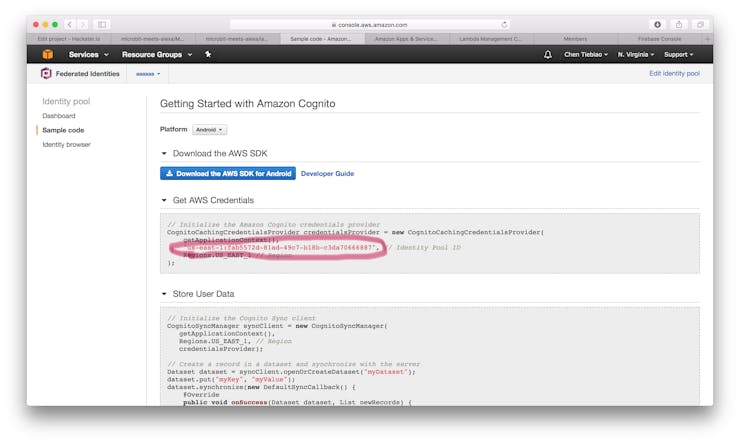
Task: Open Dashboard in the sidebar
Action: pos(59,116)
